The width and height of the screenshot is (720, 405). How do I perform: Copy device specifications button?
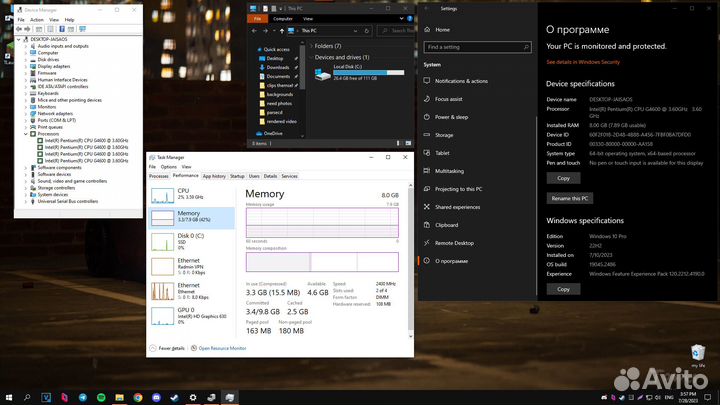point(563,178)
